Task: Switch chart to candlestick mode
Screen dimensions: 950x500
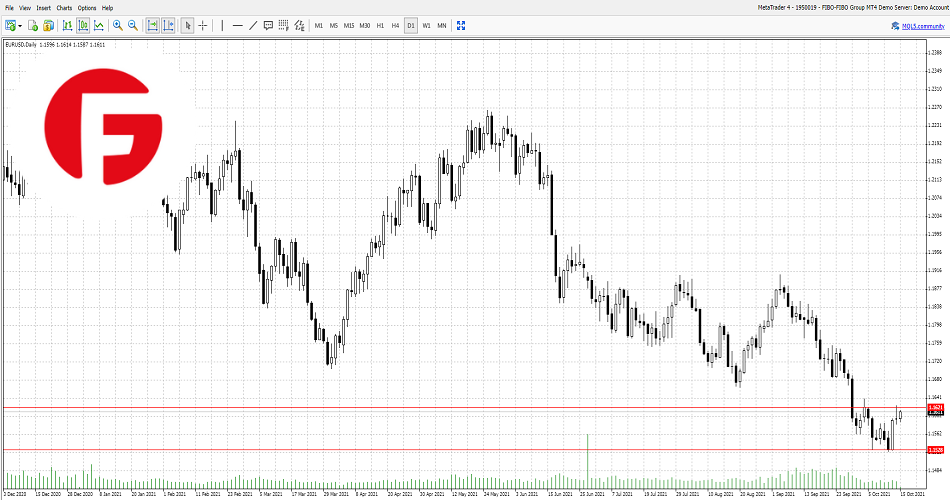Action: coord(83,25)
